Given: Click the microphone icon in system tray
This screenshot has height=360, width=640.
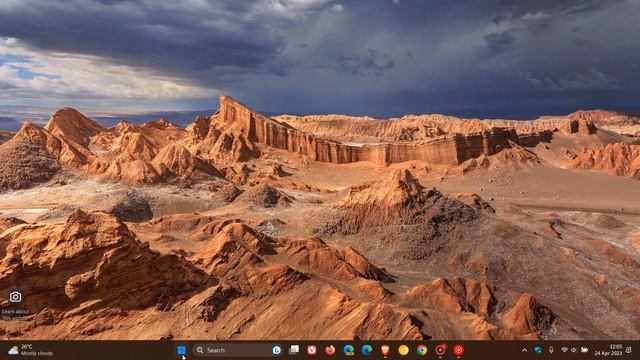Looking at the screenshot, I should (x=551, y=350).
